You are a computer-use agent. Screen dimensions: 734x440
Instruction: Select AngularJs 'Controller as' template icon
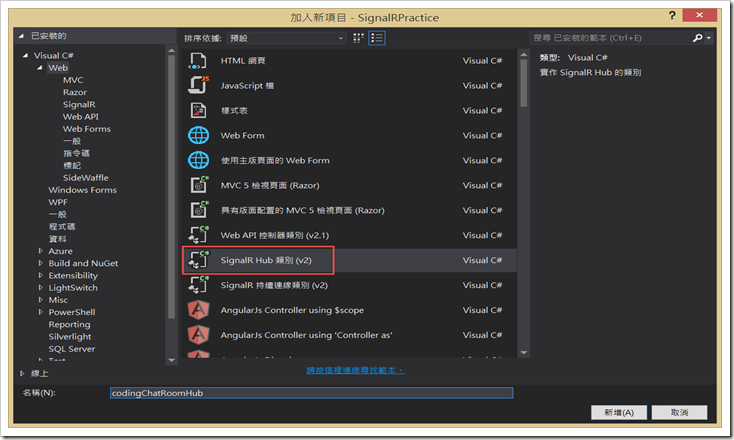pyautogui.click(x=198, y=335)
